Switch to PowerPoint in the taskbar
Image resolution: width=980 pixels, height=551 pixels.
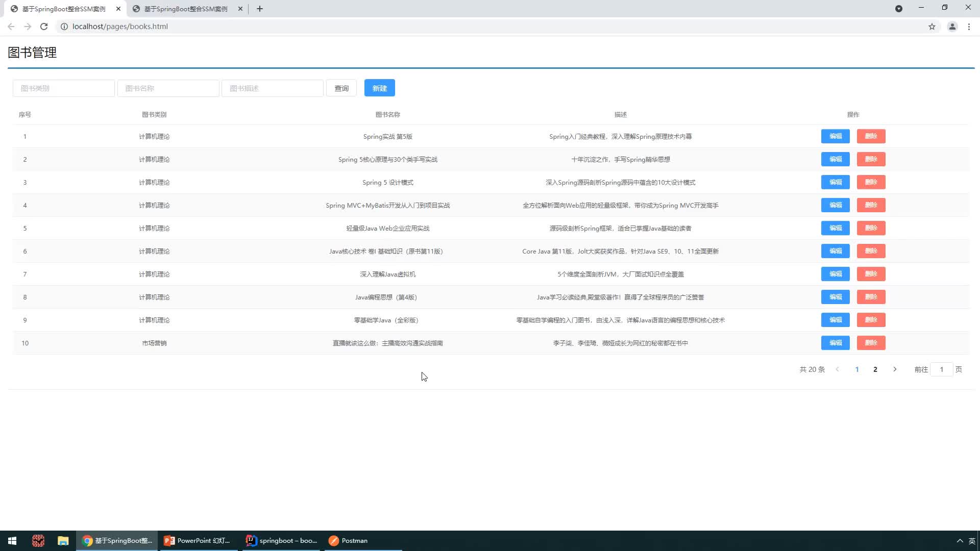click(198, 541)
